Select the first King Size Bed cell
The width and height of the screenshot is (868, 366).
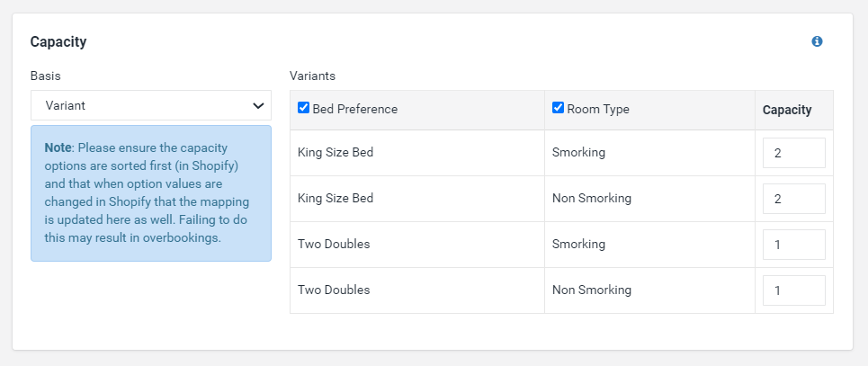(336, 152)
